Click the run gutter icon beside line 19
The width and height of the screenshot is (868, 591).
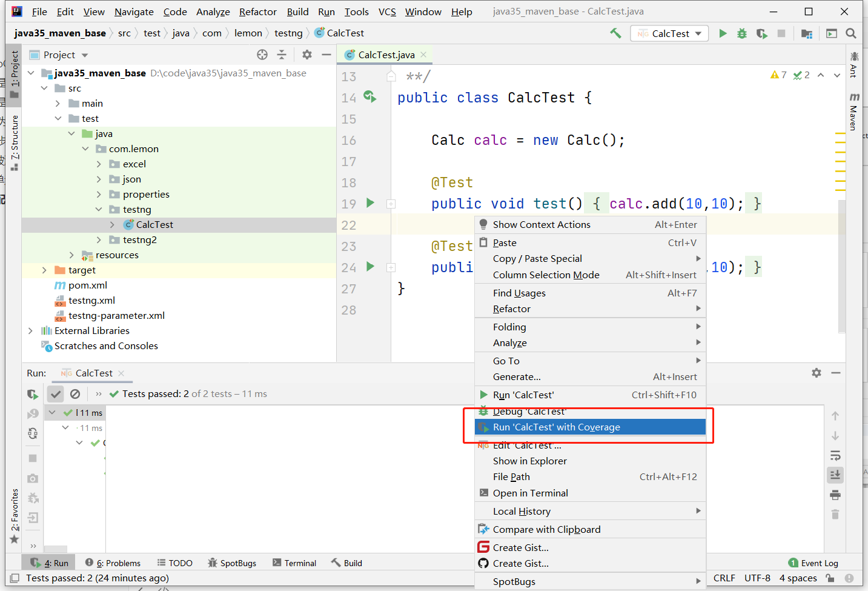370,203
